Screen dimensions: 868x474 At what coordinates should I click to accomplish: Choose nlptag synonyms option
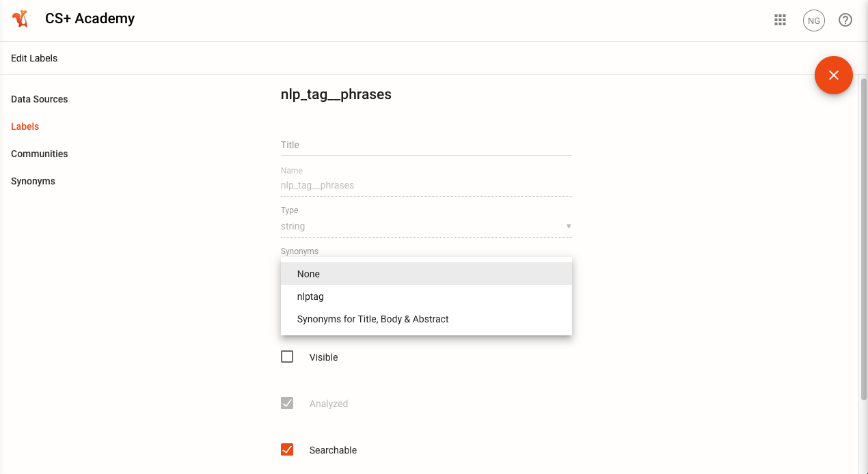(x=426, y=296)
